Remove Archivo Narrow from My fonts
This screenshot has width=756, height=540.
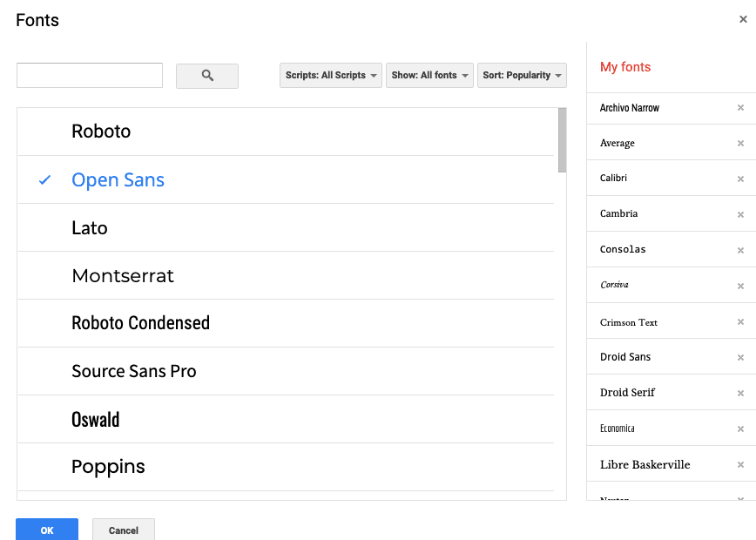point(740,107)
